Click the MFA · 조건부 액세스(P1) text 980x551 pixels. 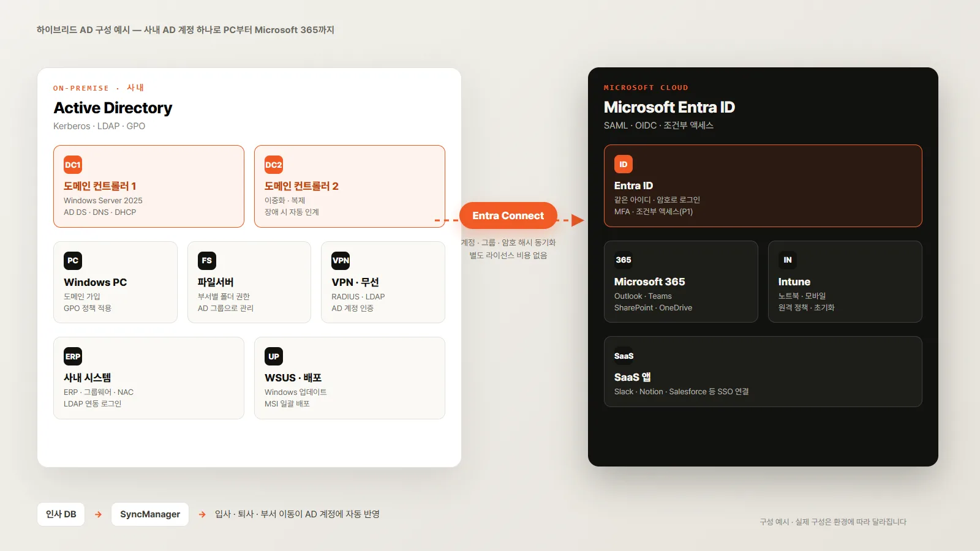(x=654, y=212)
